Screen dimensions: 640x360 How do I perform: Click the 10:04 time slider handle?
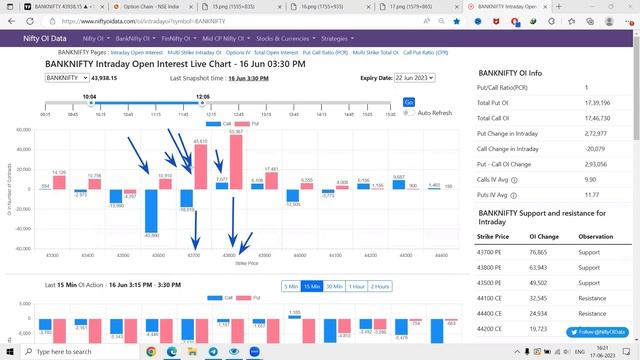click(91, 103)
